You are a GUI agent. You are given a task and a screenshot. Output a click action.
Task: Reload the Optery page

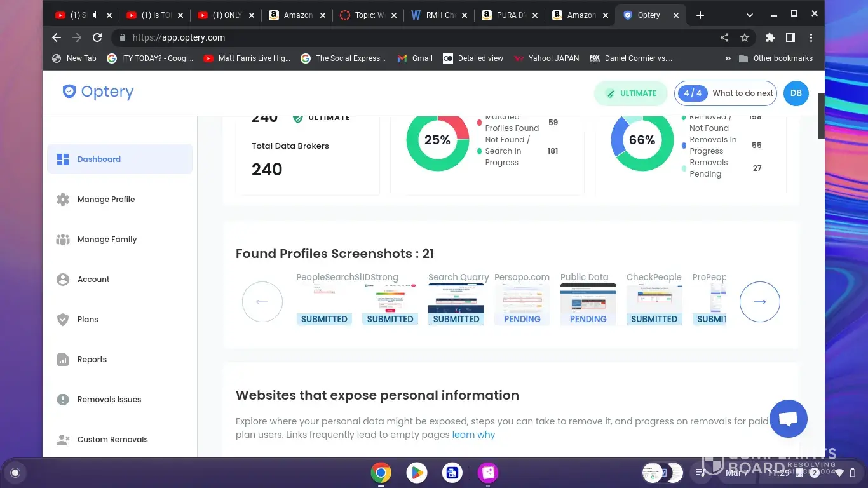[97, 37]
